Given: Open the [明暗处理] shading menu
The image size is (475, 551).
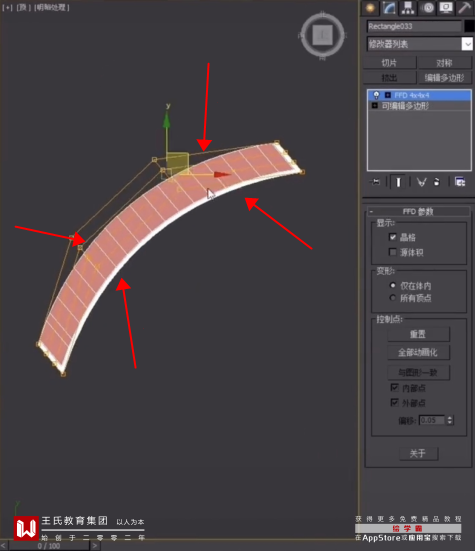Looking at the screenshot, I should (x=52, y=7).
